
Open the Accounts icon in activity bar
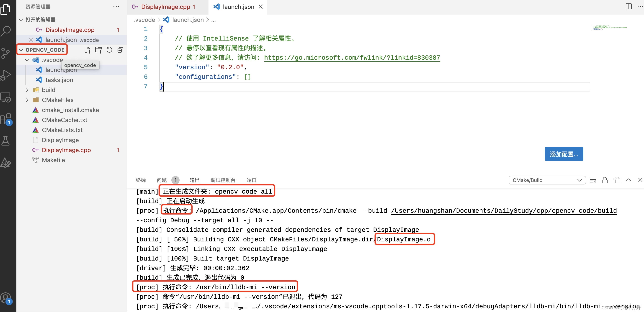tap(6, 298)
